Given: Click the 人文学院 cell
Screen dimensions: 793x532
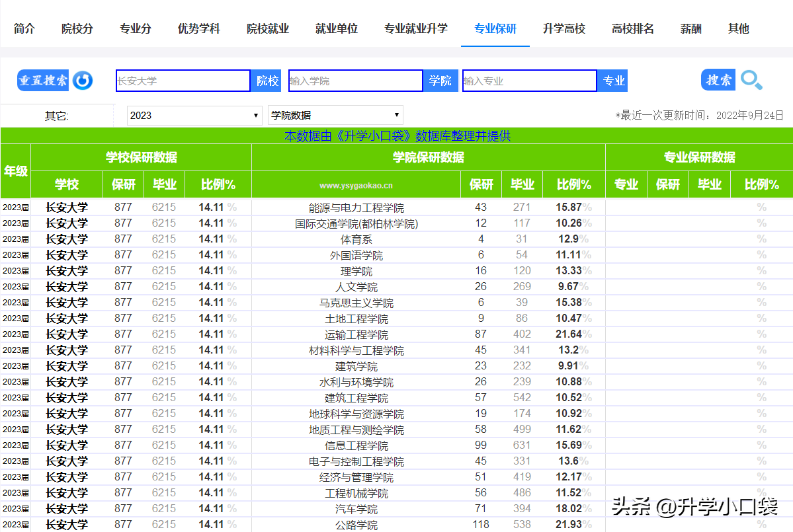Looking at the screenshot, I should 356,287.
